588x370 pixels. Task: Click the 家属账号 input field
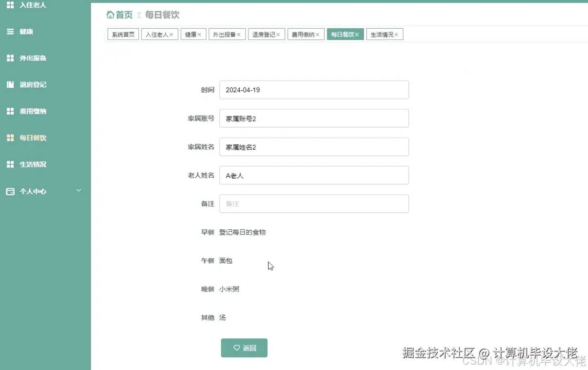pos(314,118)
